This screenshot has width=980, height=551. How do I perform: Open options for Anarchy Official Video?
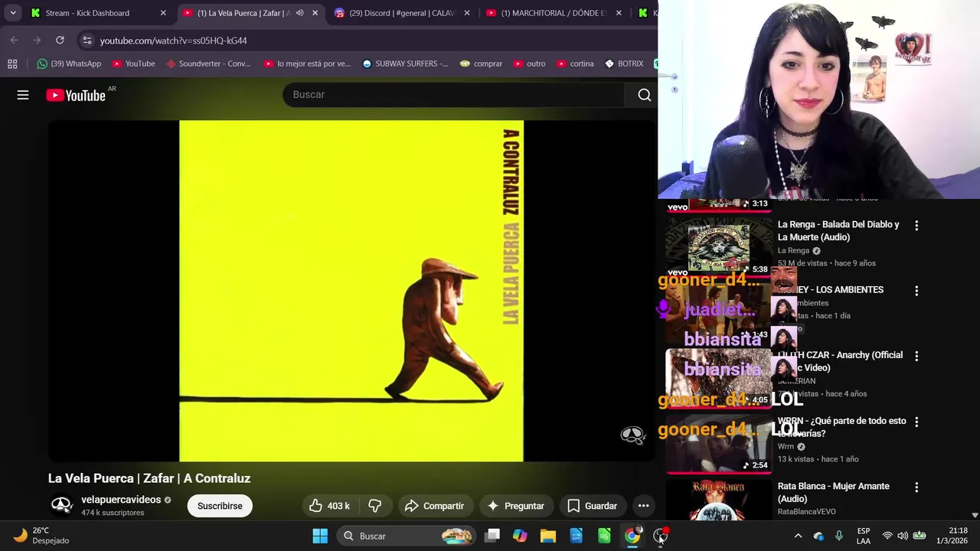(916, 356)
